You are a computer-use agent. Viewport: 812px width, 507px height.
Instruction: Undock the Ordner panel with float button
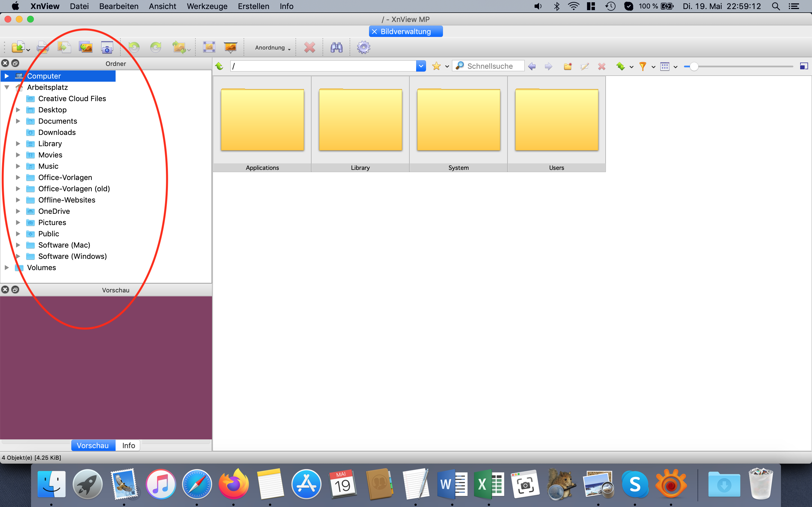click(x=16, y=63)
